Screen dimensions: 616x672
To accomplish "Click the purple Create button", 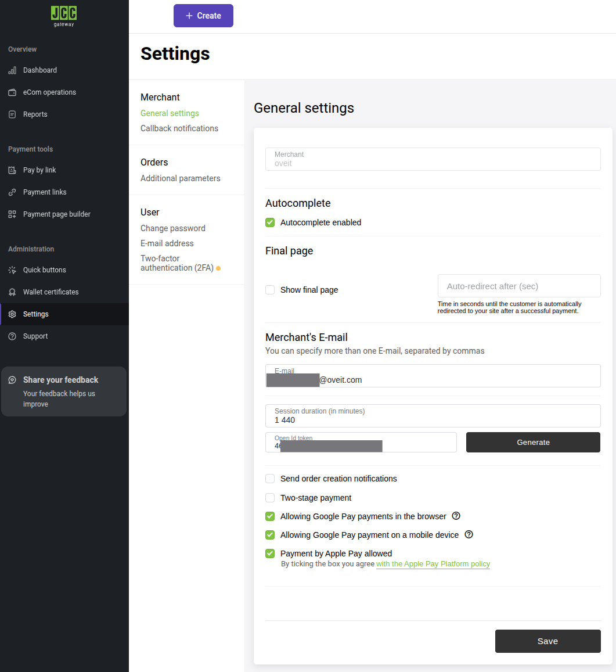I will (x=203, y=16).
